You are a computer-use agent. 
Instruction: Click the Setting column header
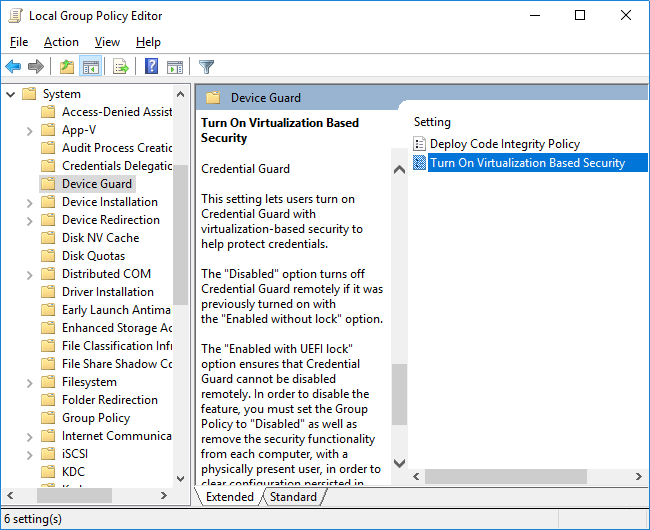coord(433,122)
